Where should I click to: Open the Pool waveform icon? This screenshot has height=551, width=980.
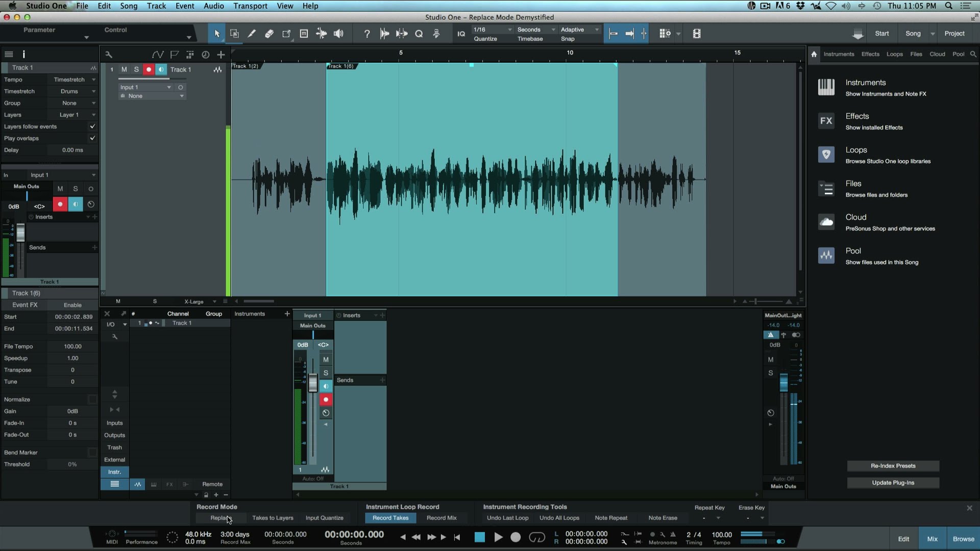click(x=826, y=256)
